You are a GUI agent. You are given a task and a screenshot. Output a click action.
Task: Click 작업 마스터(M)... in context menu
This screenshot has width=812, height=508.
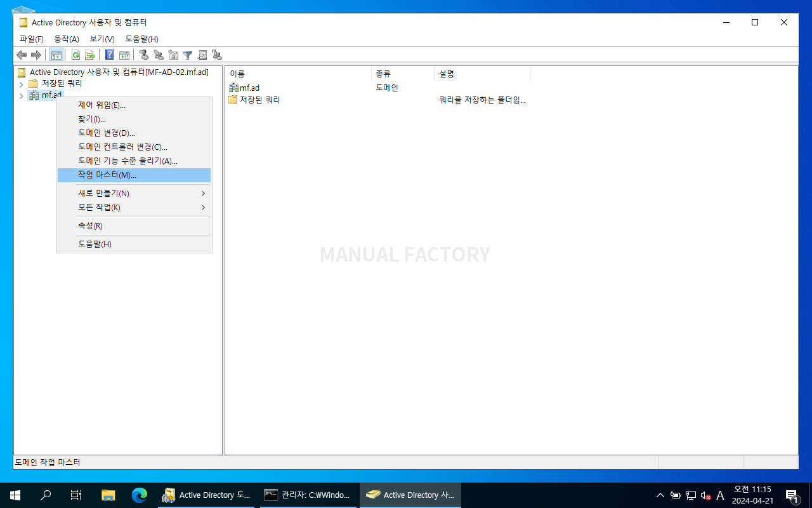coord(134,175)
